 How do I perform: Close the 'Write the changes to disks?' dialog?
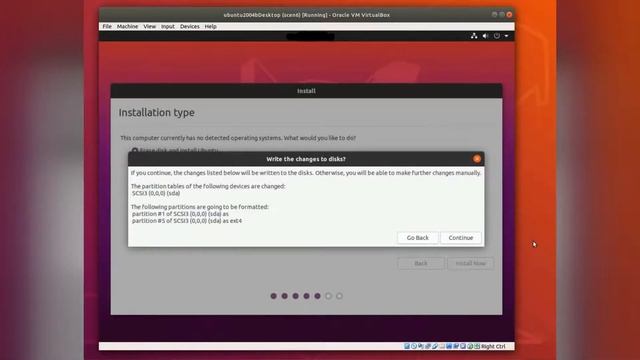click(x=477, y=159)
